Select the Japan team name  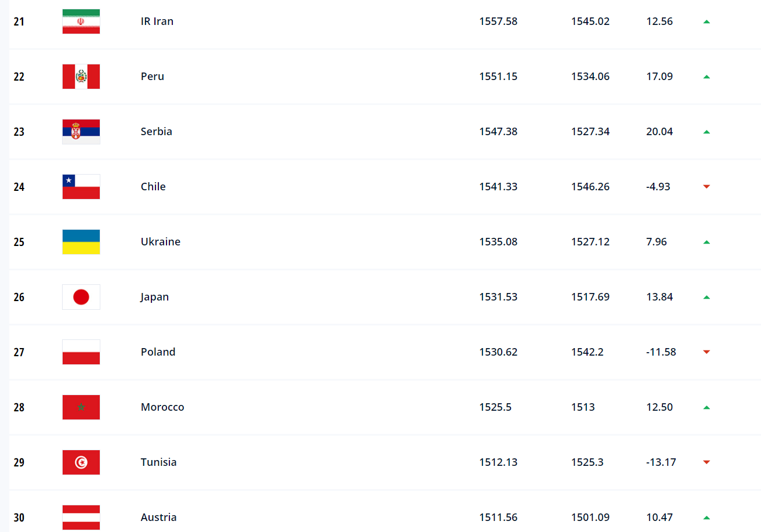pyautogui.click(x=155, y=297)
